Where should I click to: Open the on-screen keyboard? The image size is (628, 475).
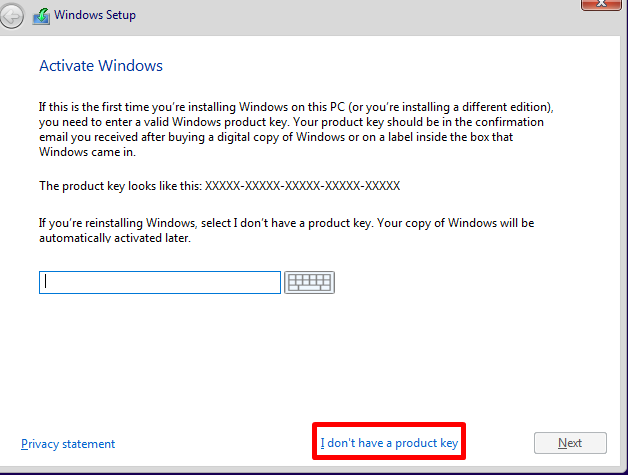click(310, 282)
